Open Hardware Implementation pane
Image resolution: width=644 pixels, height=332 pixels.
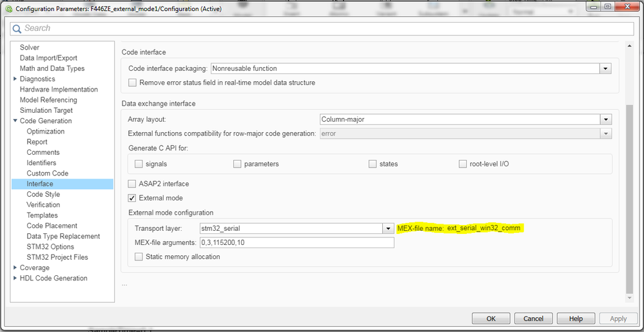[x=59, y=89]
